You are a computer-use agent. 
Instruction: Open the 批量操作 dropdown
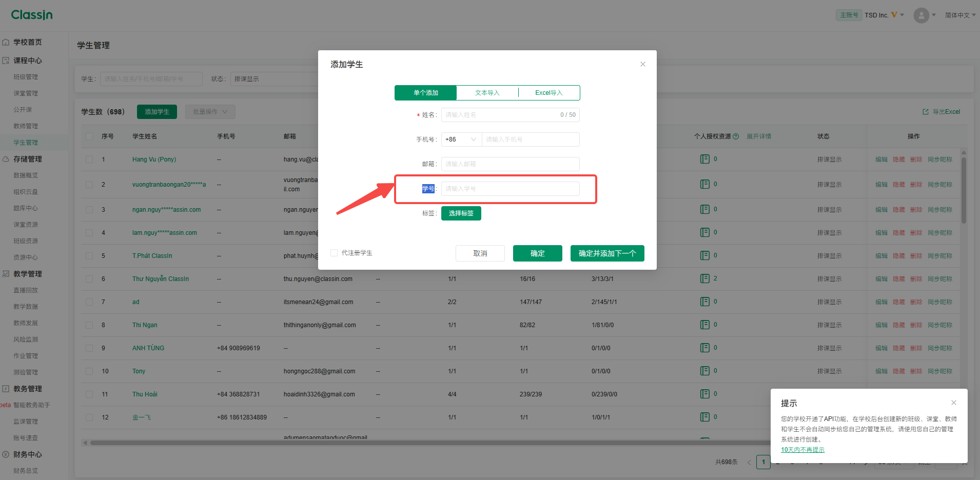[210, 112]
